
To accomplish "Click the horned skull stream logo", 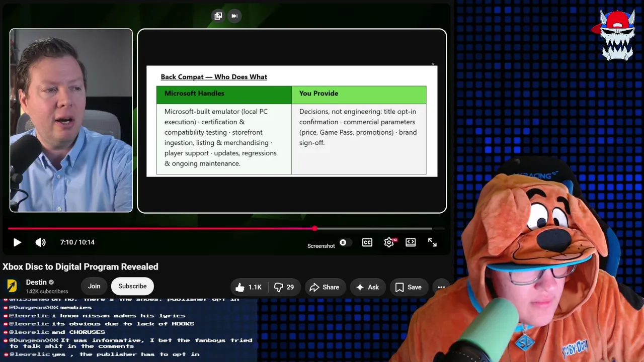I will click(617, 35).
